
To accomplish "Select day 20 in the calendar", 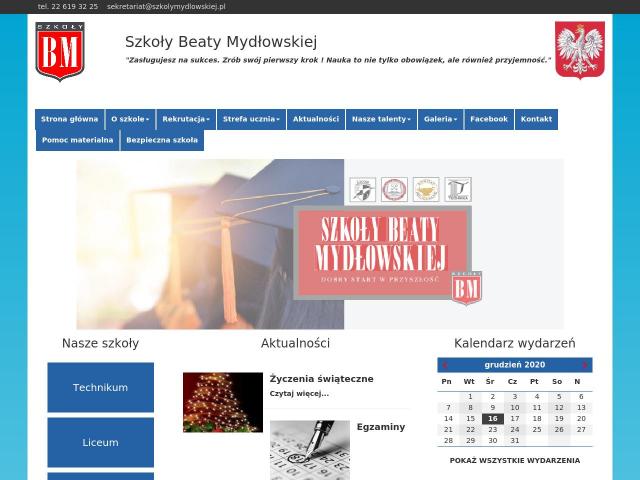I will 581,419.
